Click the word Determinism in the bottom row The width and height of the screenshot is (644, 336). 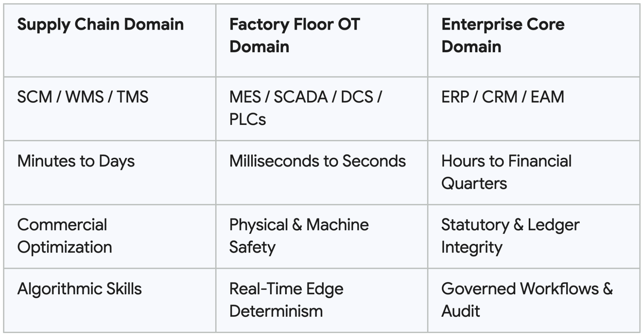(x=276, y=311)
